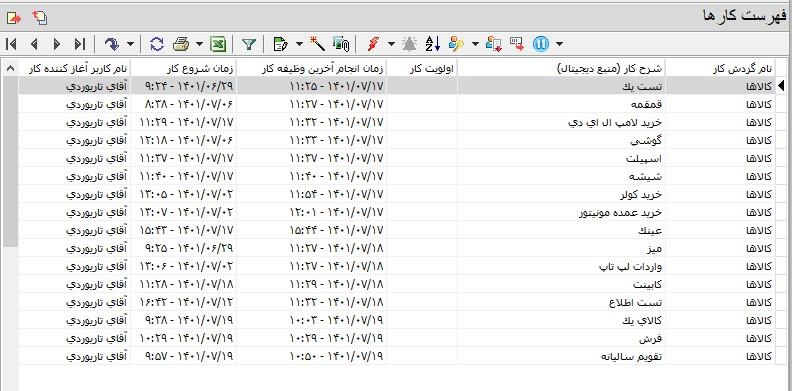Screen dimensions: 792x391
Task: Select the row قمقمه
Action: (x=397, y=104)
